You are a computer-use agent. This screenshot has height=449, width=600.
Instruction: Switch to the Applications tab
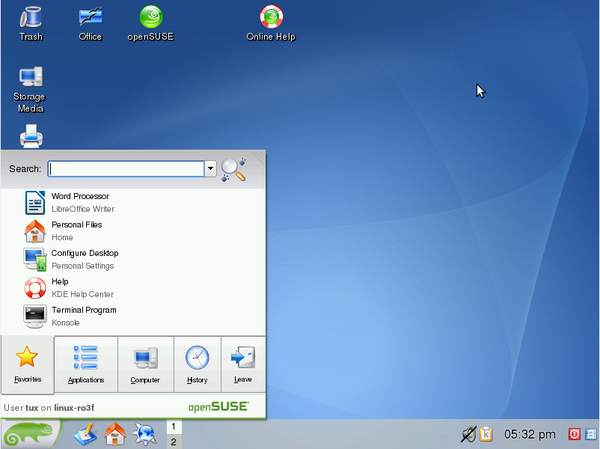point(86,364)
